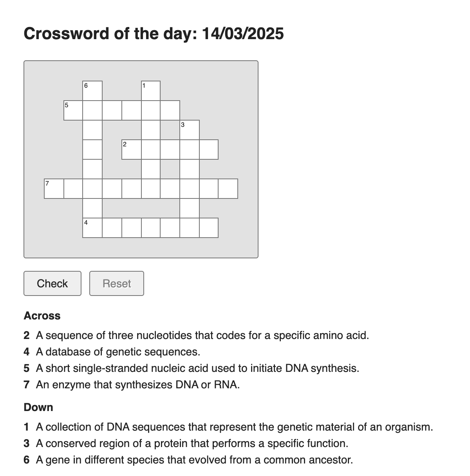Click last cell of 4 across row
Image resolution: width=470 pixels, height=476 pixels.
pyautogui.click(x=209, y=228)
